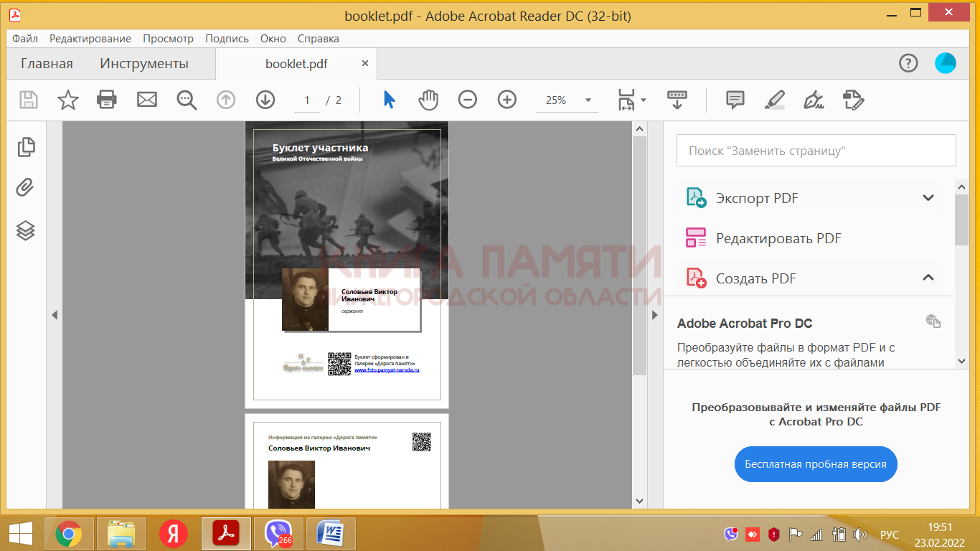Collapse the right tools pane arrow
This screenshot has width=980, height=551.
[654, 315]
